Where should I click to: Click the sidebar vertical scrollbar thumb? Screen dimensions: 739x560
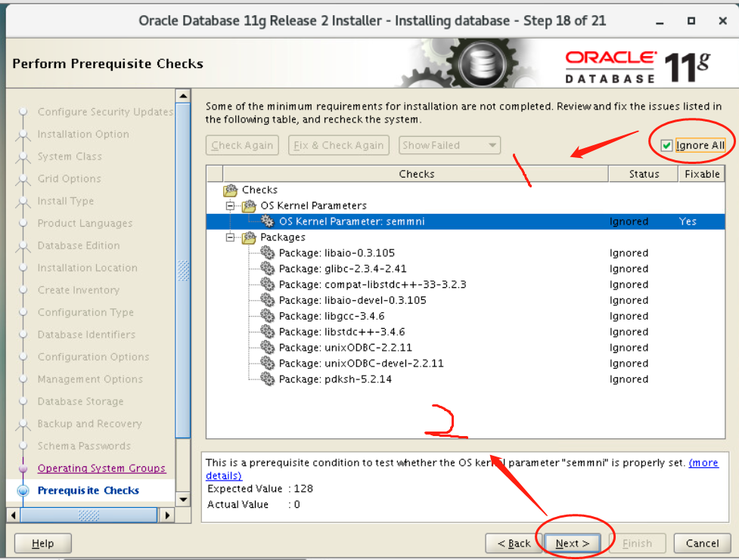click(x=183, y=271)
